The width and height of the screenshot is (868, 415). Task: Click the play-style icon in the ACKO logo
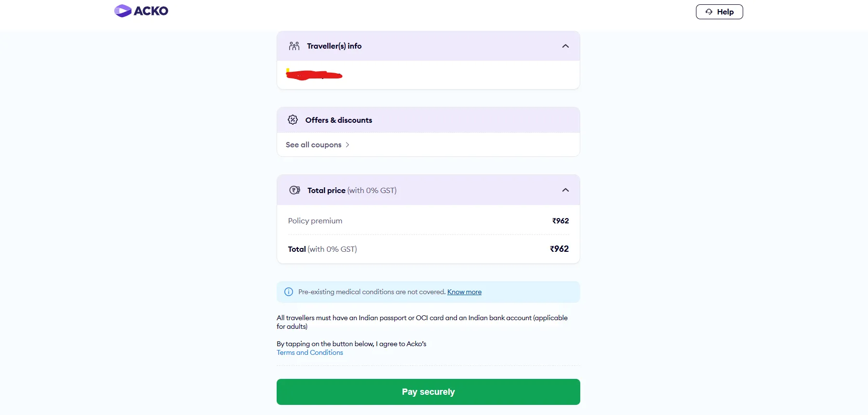point(122,10)
